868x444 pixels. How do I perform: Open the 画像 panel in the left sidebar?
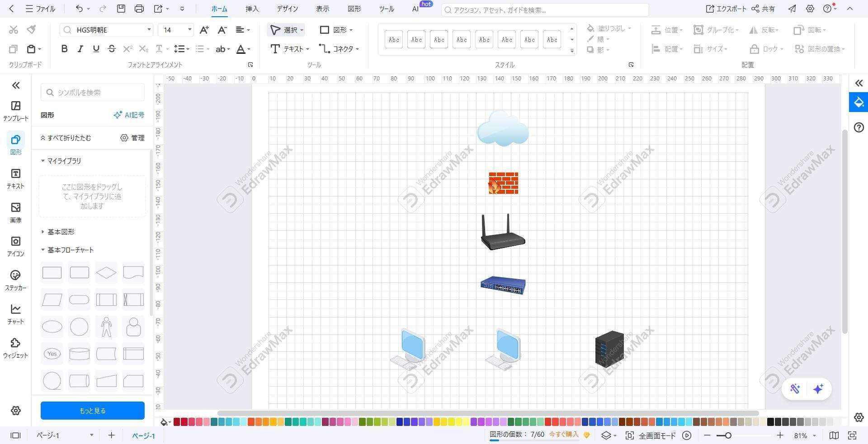(x=15, y=213)
